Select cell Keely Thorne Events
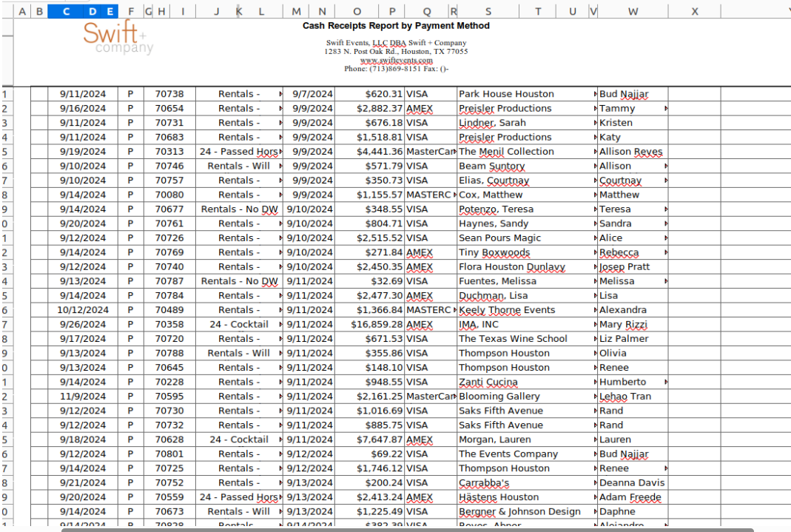This screenshot has width=791, height=532. pos(527,309)
